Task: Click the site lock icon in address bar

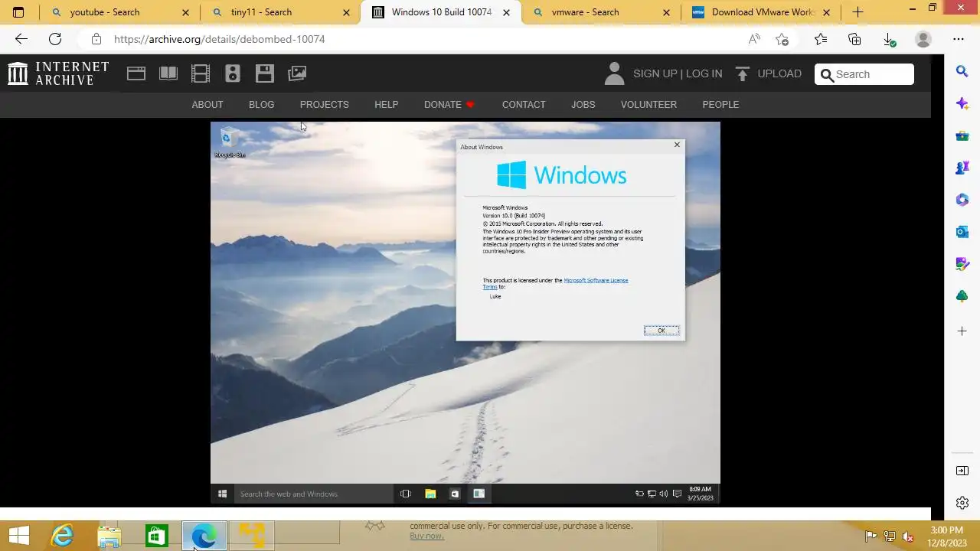Action: tap(96, 39)
